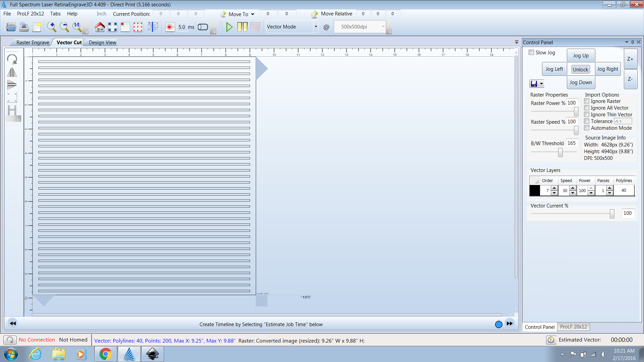Run the red dotted perimeter trace

click(x=138, y=27)
